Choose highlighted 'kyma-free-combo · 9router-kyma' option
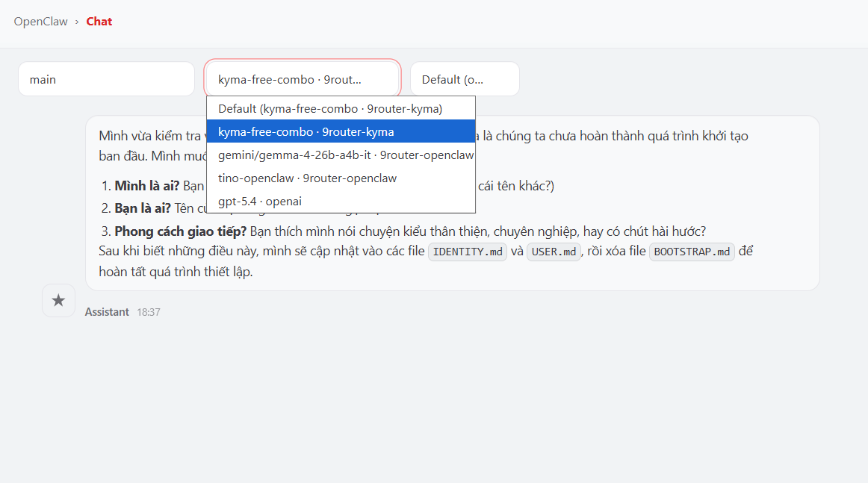 306,132
